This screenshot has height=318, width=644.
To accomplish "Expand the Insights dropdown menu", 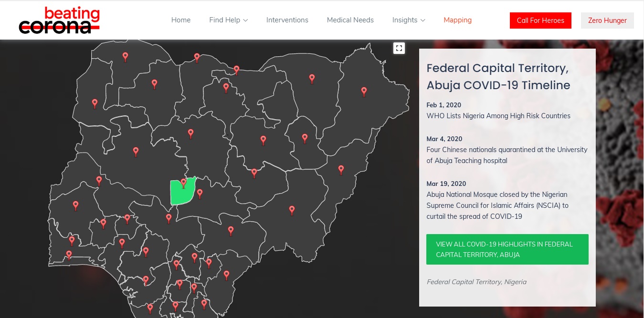I will 409,20.
